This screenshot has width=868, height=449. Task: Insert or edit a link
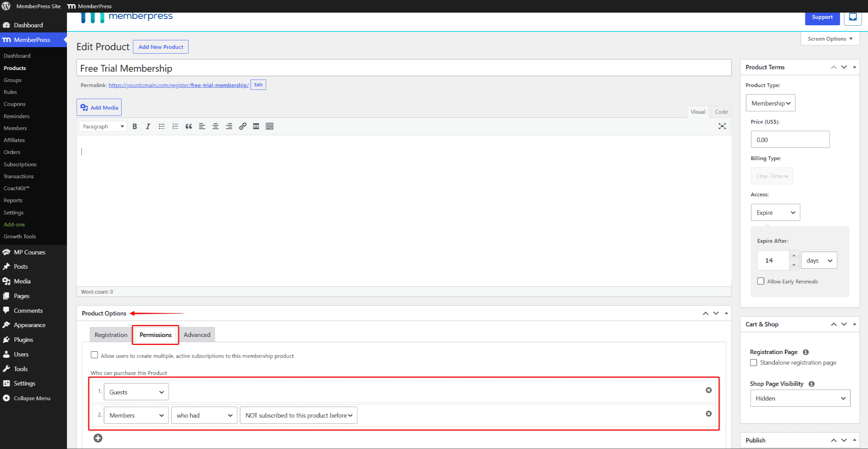[x=243, y=126]
